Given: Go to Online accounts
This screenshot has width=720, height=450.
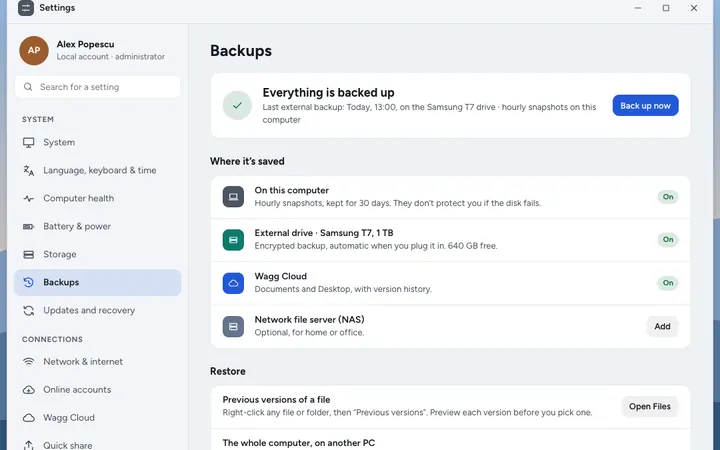Looking at the screenshot, I should pos(97,390).
